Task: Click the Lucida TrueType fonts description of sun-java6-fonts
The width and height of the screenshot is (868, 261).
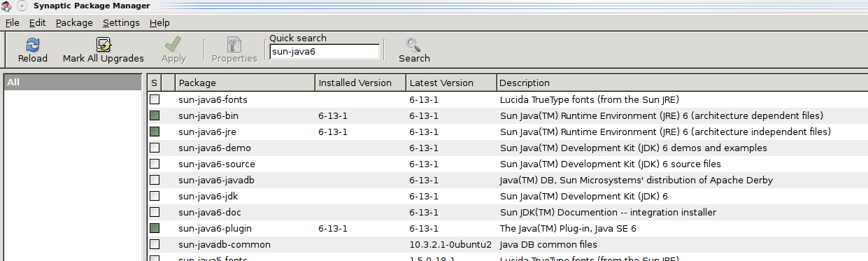Action: click(x=589, y=99)
